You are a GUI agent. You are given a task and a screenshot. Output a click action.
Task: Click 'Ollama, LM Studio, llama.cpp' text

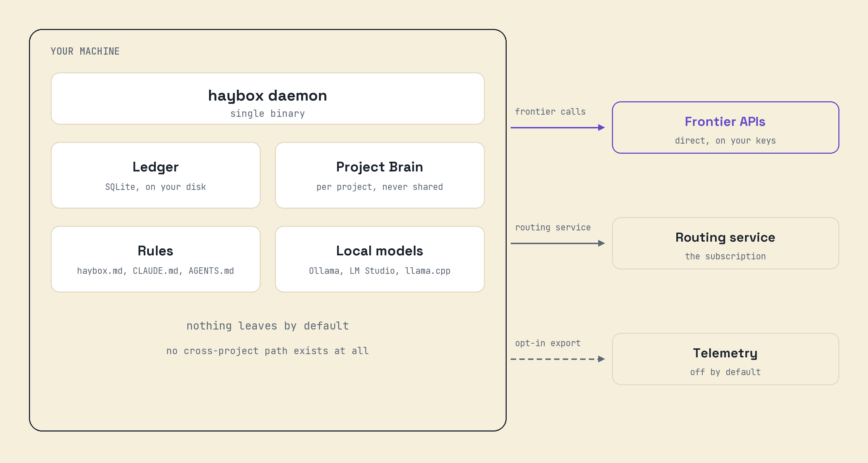(380, 271)
